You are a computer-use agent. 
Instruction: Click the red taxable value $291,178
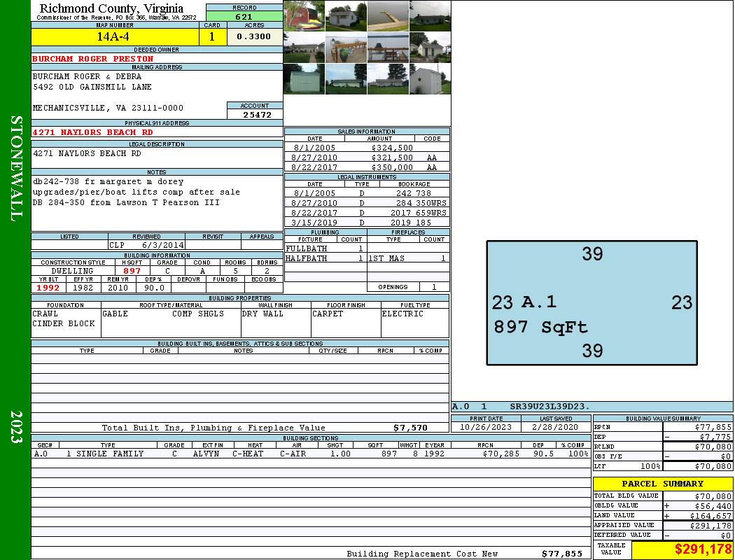682,551
